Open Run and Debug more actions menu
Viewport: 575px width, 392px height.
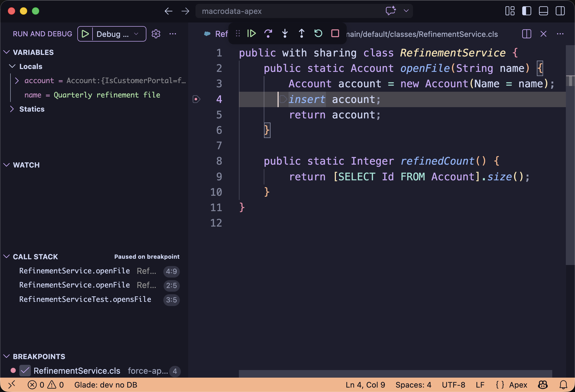pos(173,34)
